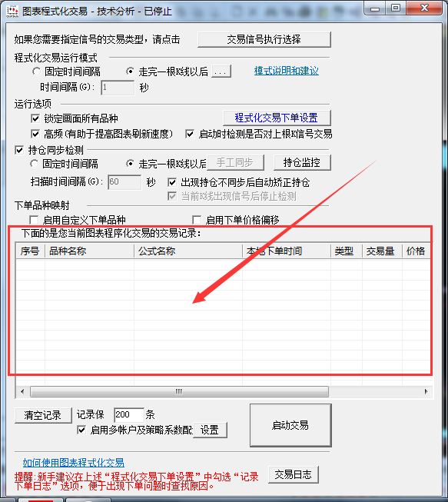Viewport: 448px width, 502px height.
Task: Click the 类型 column header
Action: tap(347, 251)
